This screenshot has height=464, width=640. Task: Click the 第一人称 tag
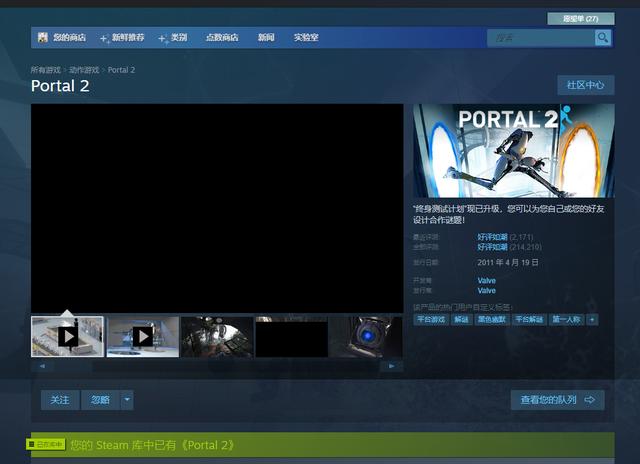[565, 319]
